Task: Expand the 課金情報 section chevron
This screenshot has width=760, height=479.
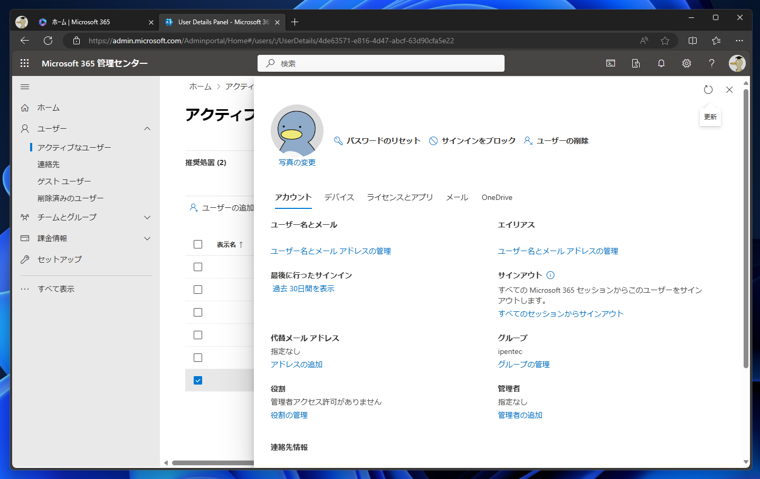Action: 147,238
